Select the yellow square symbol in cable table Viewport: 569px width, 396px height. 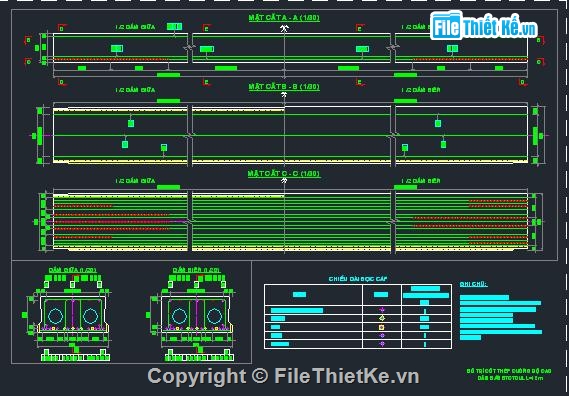[381, 327]
